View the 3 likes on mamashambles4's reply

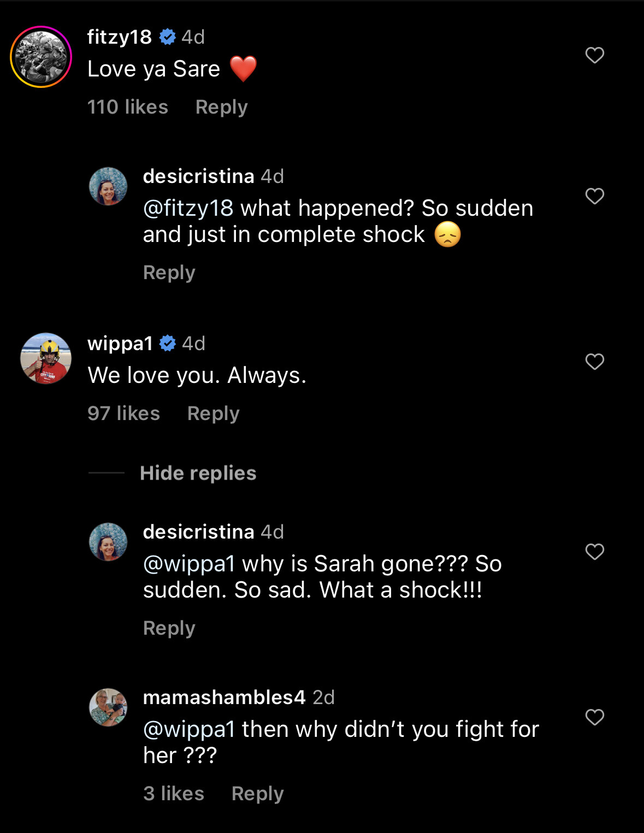(174, 794)
